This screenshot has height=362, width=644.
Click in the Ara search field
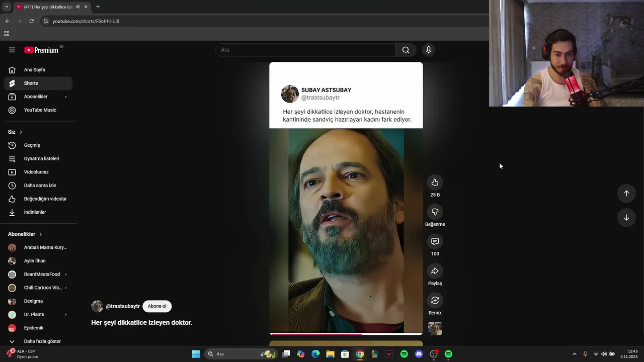tap(305, 50)
